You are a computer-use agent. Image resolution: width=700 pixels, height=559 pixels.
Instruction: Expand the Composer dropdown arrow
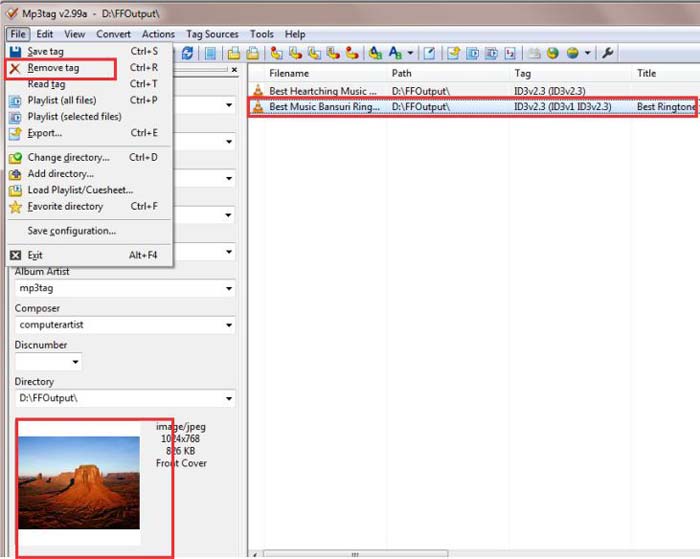pyautogui.click(x=229, y=325)
